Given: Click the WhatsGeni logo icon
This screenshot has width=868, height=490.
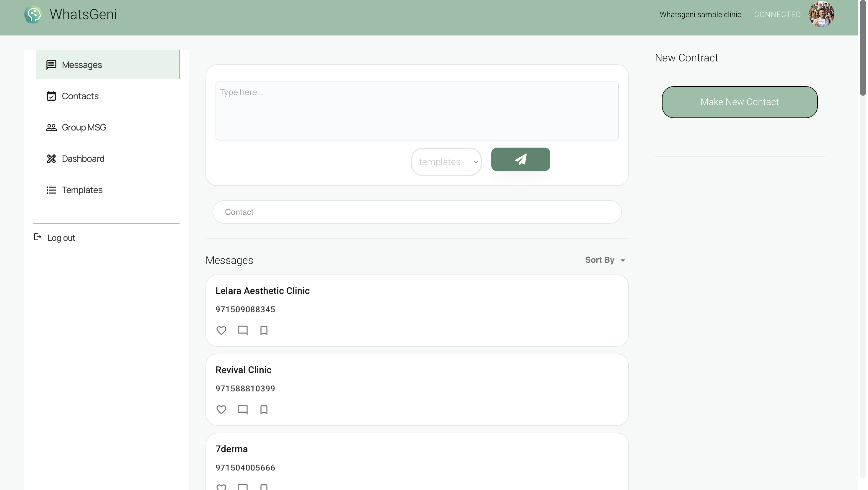Looking at the screenshot, I should tap(33, 14).
